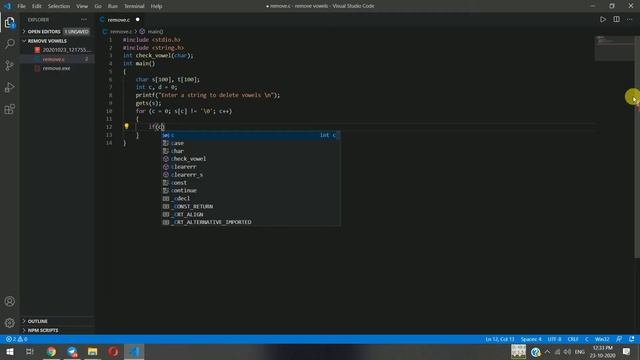Click the lightbulb code action icon
Image resolution: width=640 pixels, height=360 pixels.
click(x=127, y=127)
